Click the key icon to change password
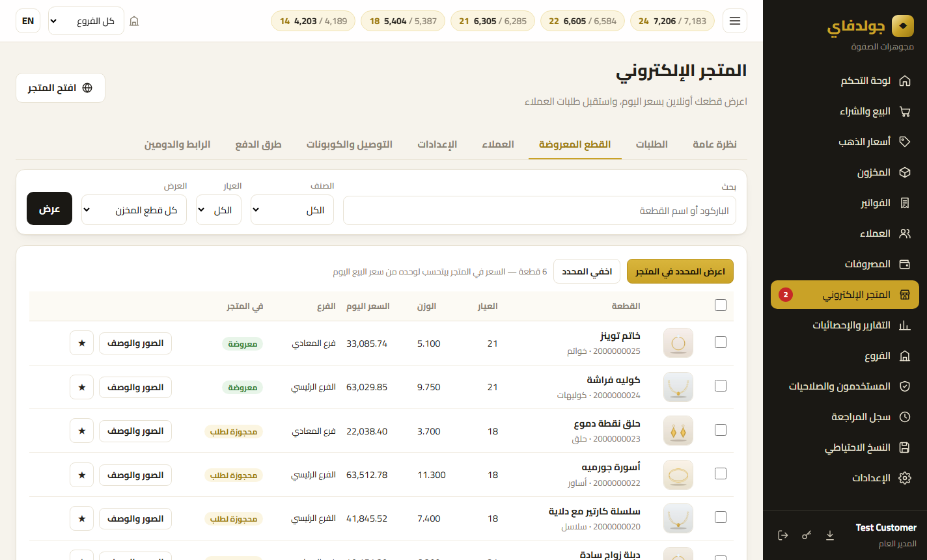The image size is (927, 560). (807, 535)
